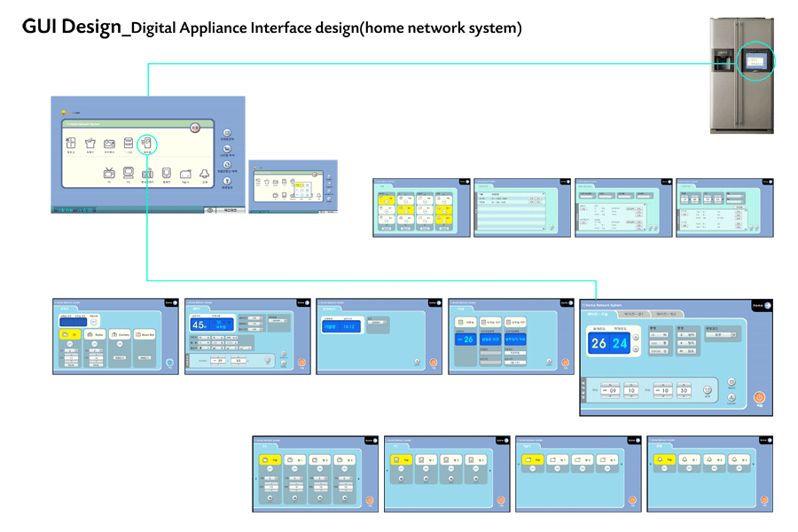Raise temperature with up arrow beside 26 24 display
798x532 pixels.
click(636, 337)
